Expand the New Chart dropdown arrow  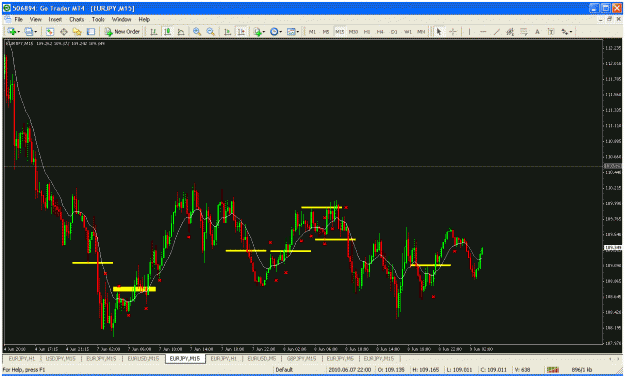pyautogui.click(x=18, y=32)
